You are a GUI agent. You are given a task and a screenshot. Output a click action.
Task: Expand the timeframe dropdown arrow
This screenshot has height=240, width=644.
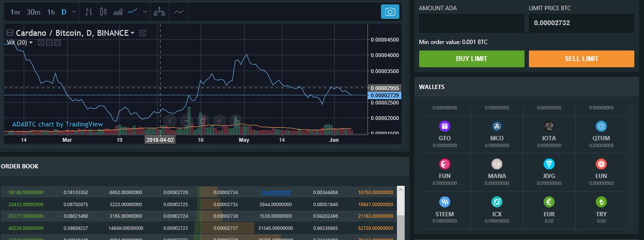73,12
